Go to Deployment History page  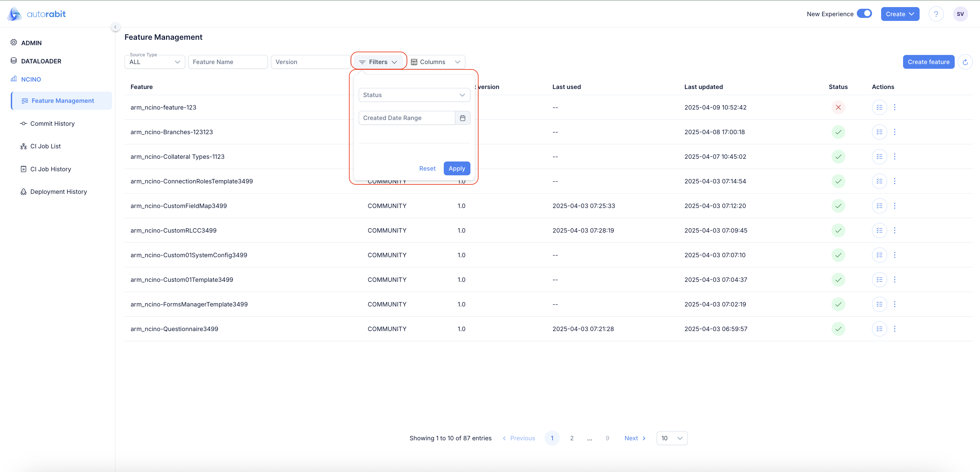[x=58, y=191]
